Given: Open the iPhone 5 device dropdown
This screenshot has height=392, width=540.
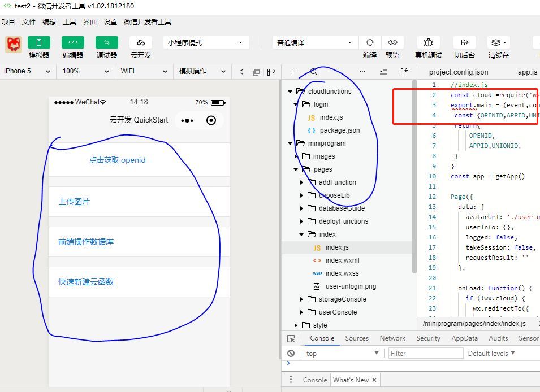Looking at the screenshot, I should [28, 71].
